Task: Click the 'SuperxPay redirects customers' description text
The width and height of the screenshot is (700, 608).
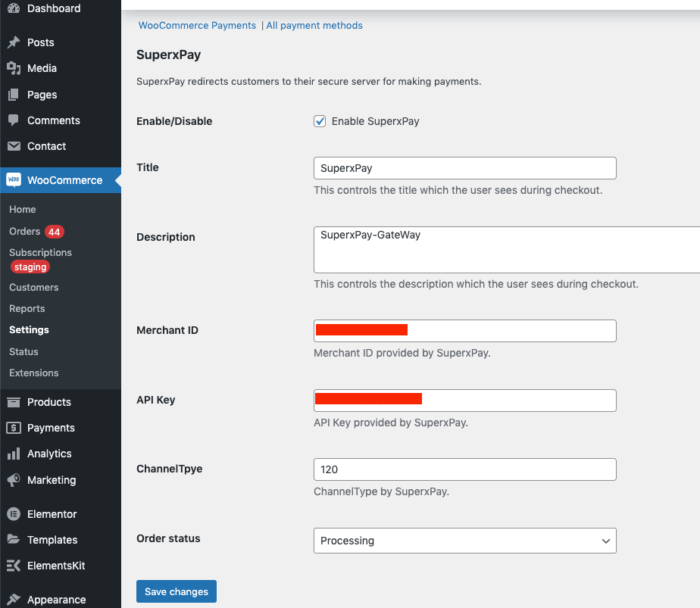Action: coord(309,82)
